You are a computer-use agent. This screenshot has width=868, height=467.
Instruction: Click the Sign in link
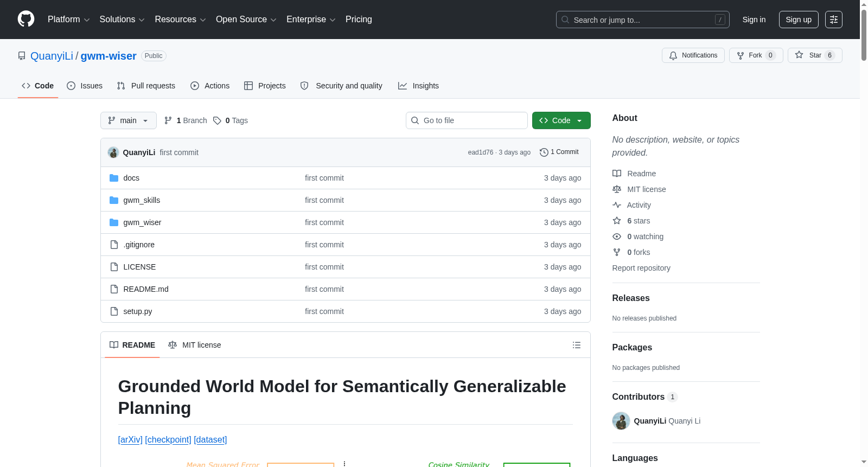[754, 20]
